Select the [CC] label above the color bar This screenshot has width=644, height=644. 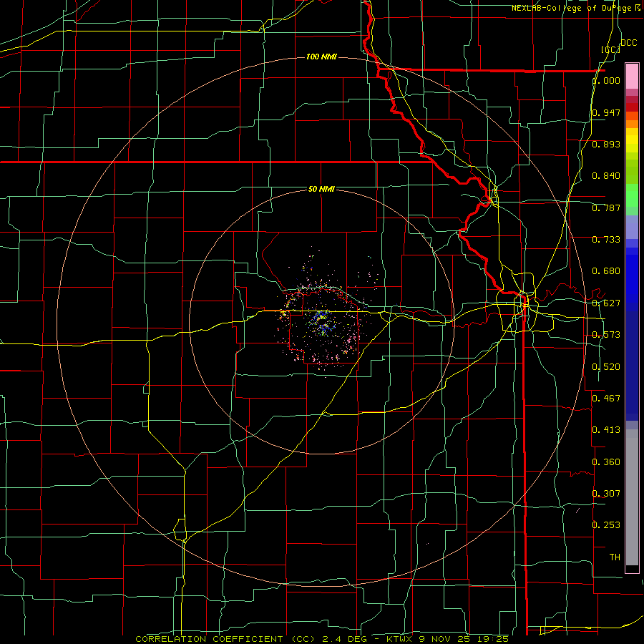[x=610, y=49]
